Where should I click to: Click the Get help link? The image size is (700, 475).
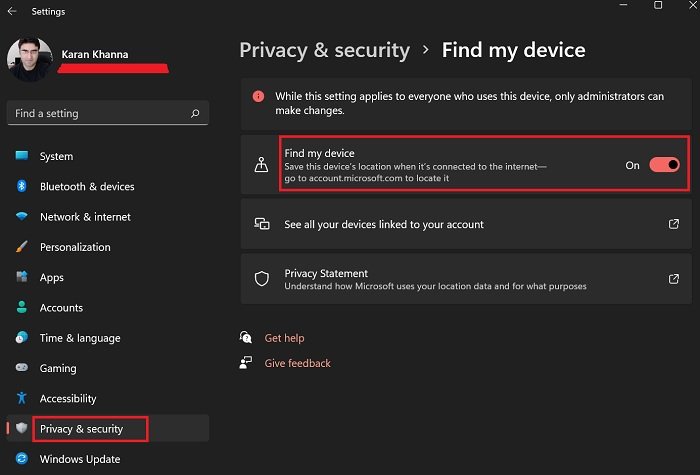tap(284, 338)
